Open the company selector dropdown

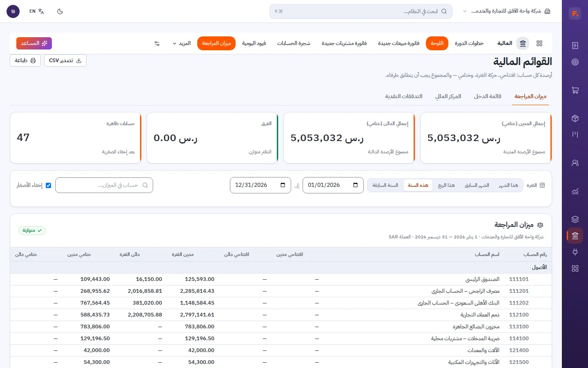(507, 11)
